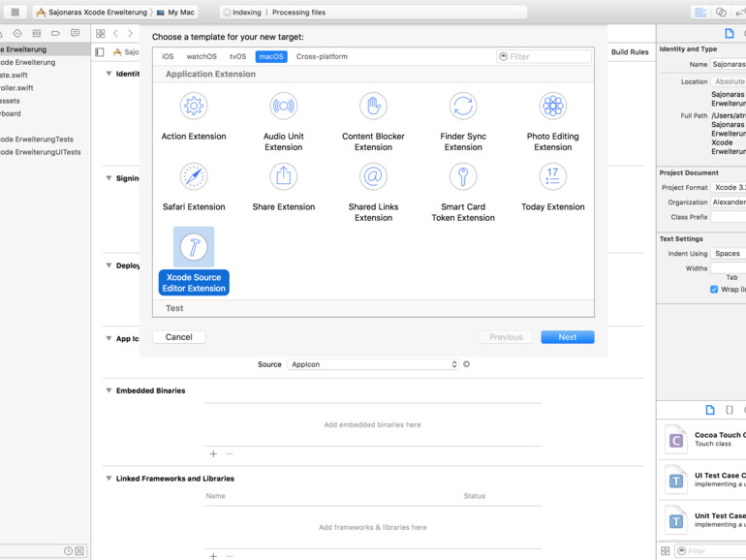Select the Action Extension template

[194, 116]
